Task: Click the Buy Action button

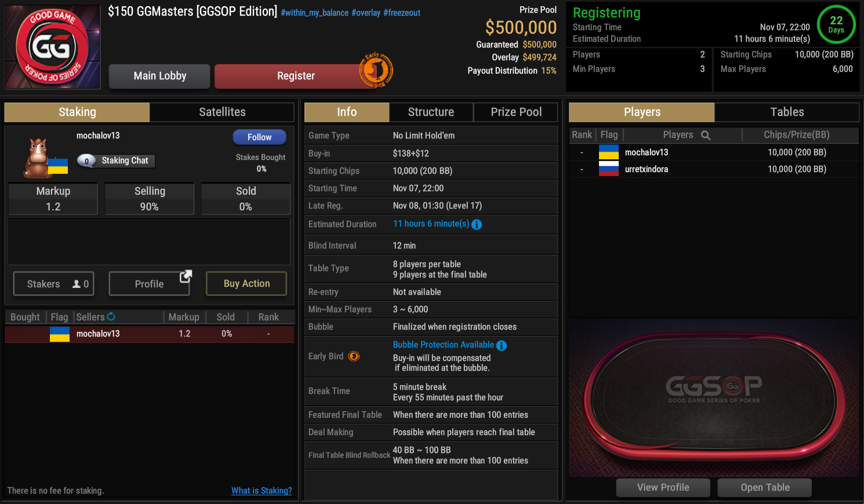Action: [x=246, y=283]
